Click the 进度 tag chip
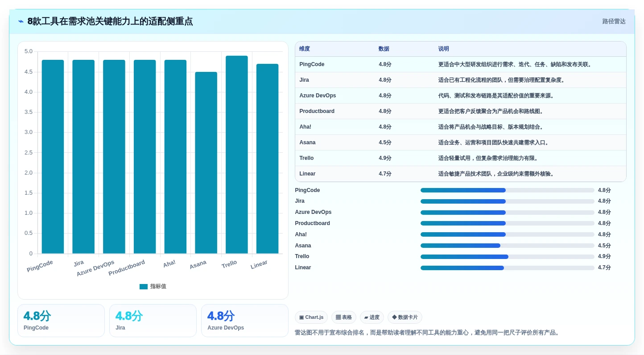The image size is (644, 355). (372, 317)
